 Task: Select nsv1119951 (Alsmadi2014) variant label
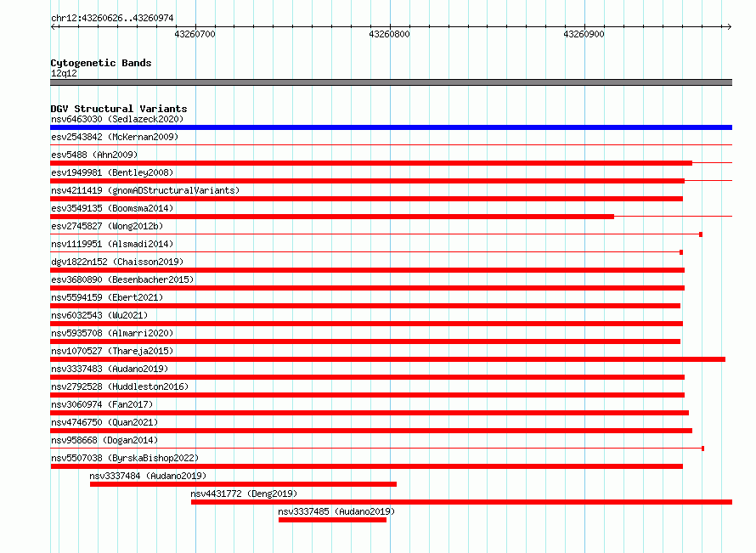coord(112,244)
